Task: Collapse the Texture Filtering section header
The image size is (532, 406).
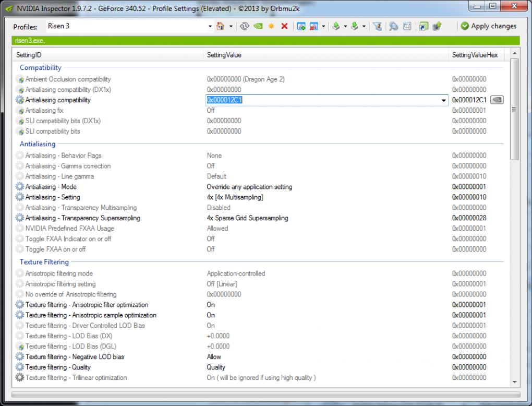Action: pyautogui.click(x=44, y=262)
